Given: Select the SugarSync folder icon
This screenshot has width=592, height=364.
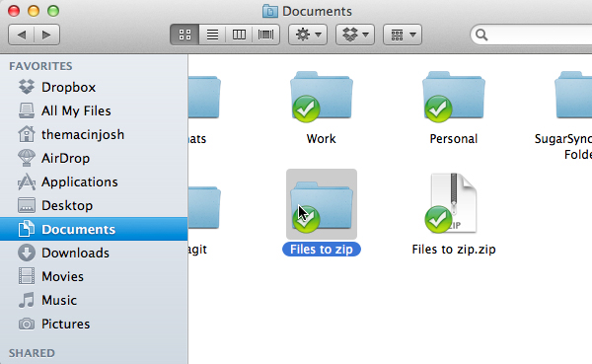Looking at the screenshot, I should [x=573, y=95].
